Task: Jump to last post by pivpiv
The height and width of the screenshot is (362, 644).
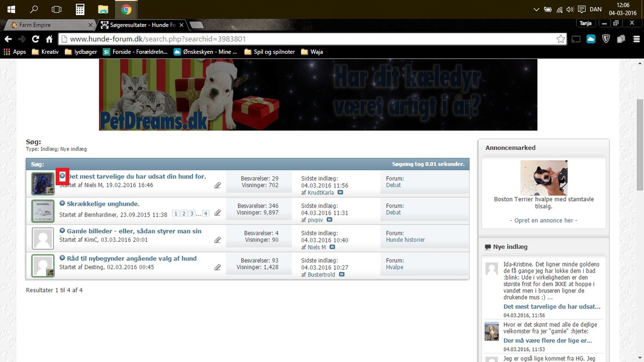Action: point(330,220)
